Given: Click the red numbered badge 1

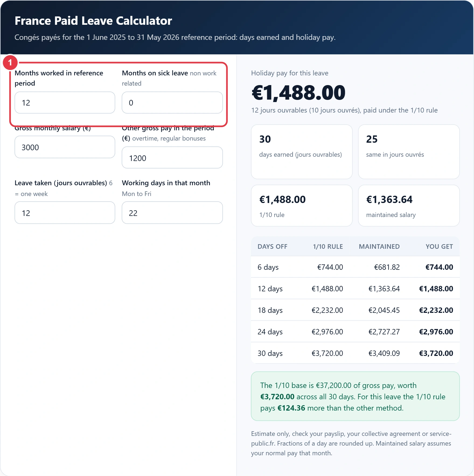Looking at the screenshot, I should (x=10, y=63).
